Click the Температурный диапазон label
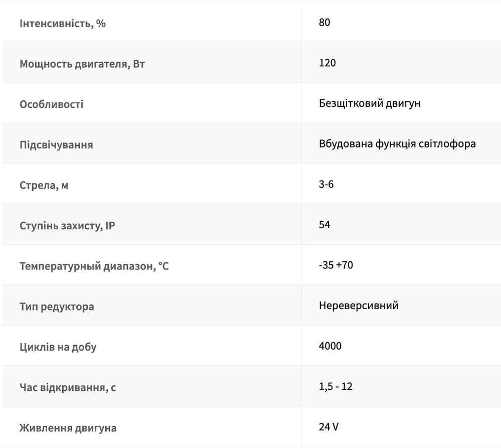Viewport: 501px width, 448px height. [x=94, y=266]
